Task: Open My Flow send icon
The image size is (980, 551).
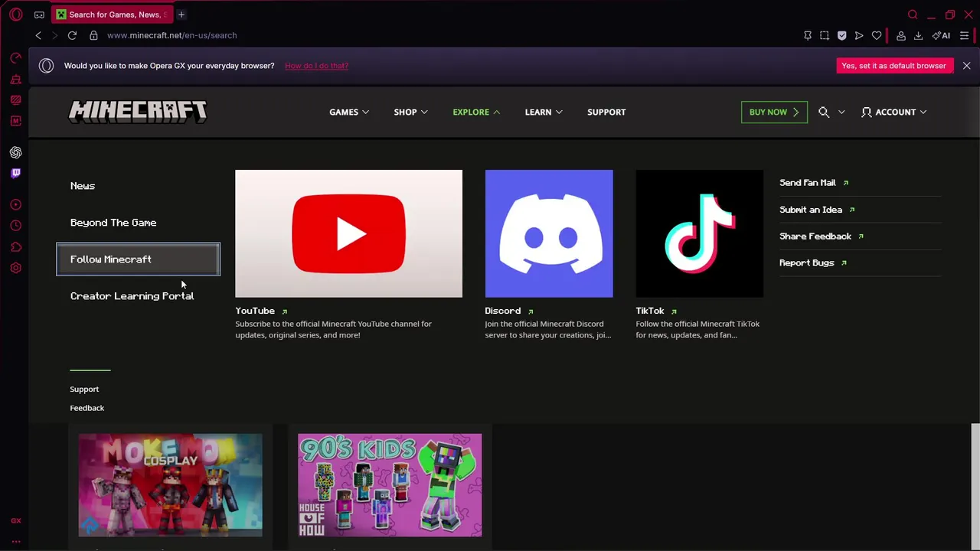Action: coord(859,35)
